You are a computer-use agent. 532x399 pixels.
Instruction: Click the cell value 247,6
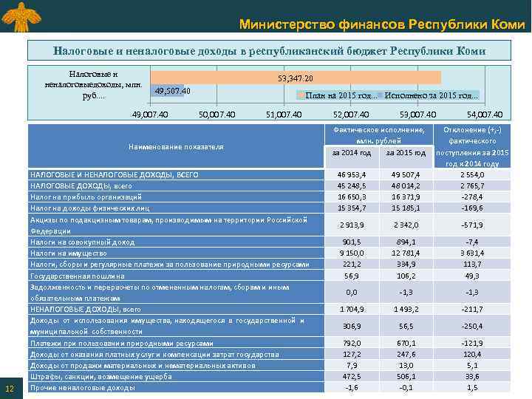(x=406, y=354)
